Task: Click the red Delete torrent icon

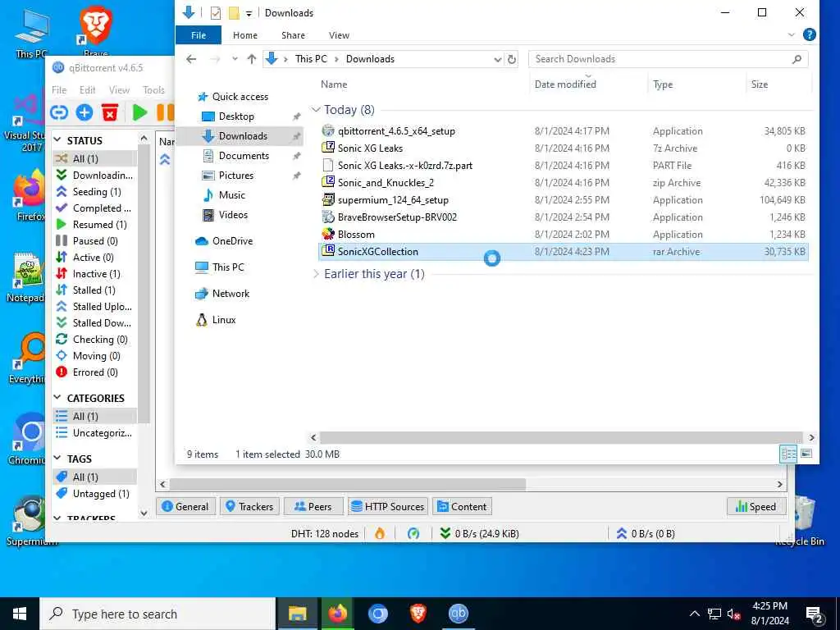Action: tap(110, 112)
